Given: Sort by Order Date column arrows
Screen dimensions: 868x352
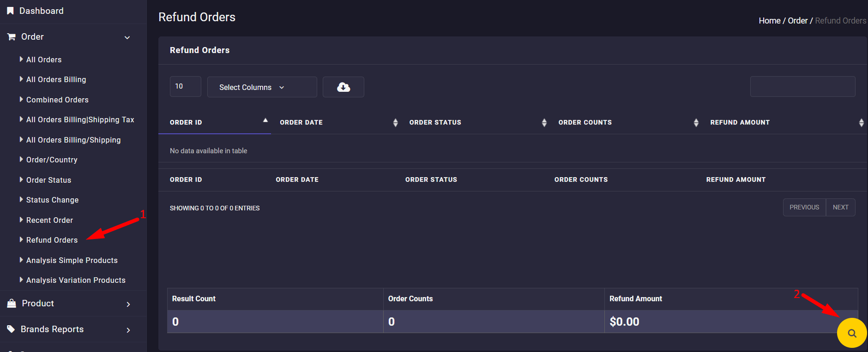Looking at the screenshot, I should point(395,122).
